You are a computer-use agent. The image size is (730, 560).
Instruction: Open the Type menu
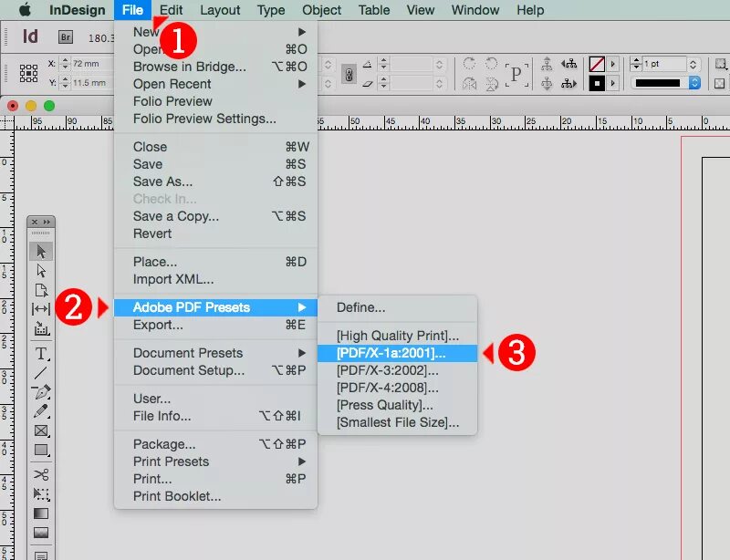point(271,10)
